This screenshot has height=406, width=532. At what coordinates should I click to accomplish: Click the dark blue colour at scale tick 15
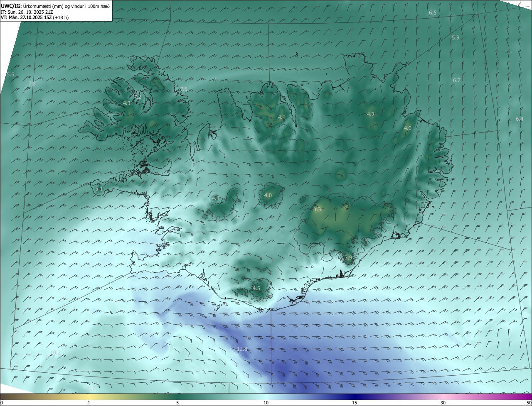pos(355,396)
